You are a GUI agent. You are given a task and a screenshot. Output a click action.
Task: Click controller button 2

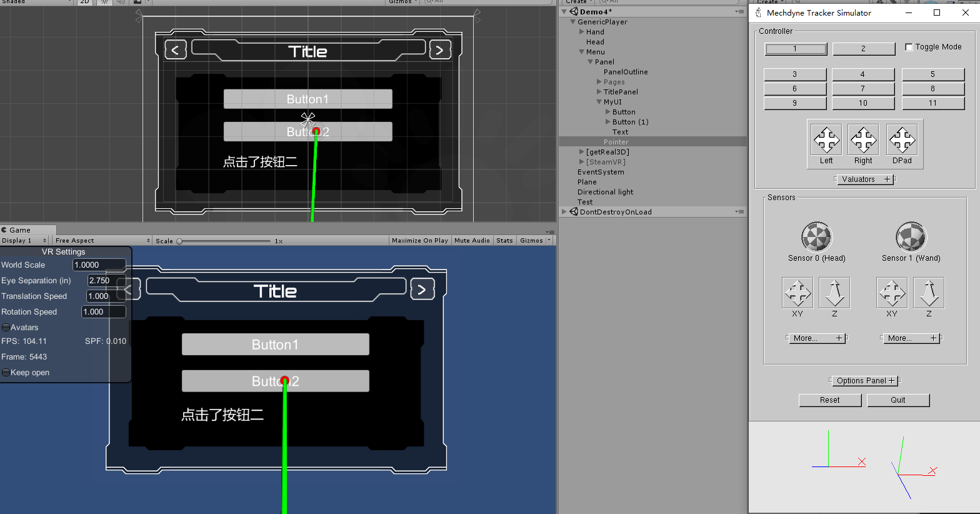(864, 49)
